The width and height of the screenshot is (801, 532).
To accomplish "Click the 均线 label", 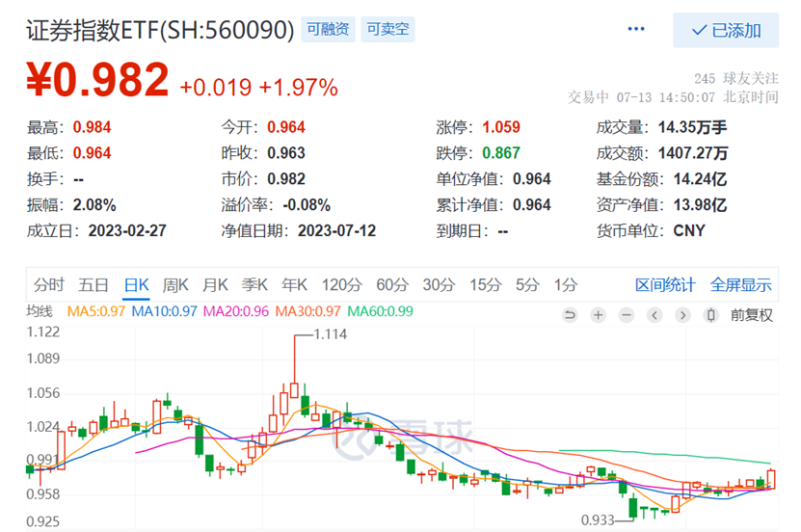I will point(40,311).
